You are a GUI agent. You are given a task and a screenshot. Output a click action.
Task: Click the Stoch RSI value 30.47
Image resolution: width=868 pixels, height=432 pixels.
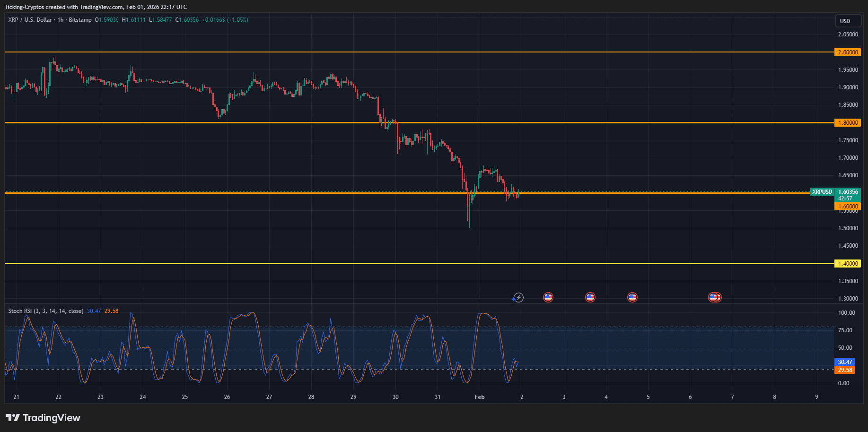(x=93, y=311)
